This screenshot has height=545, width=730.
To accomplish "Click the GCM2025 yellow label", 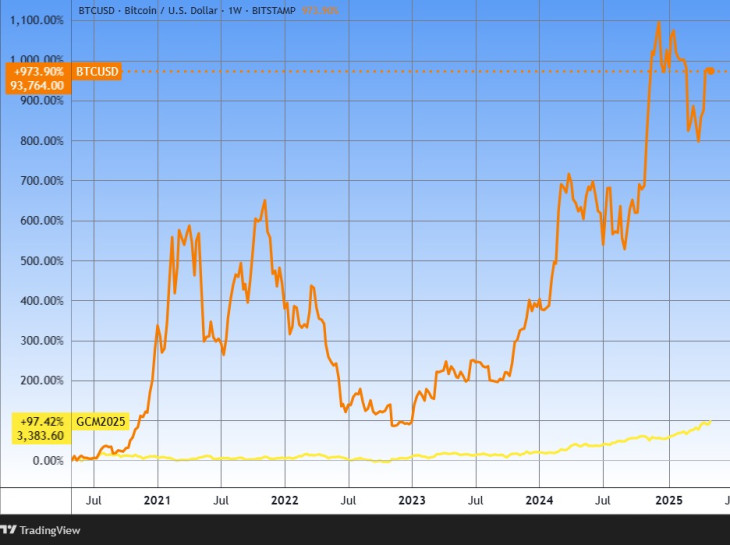I will tap(101, 422).
